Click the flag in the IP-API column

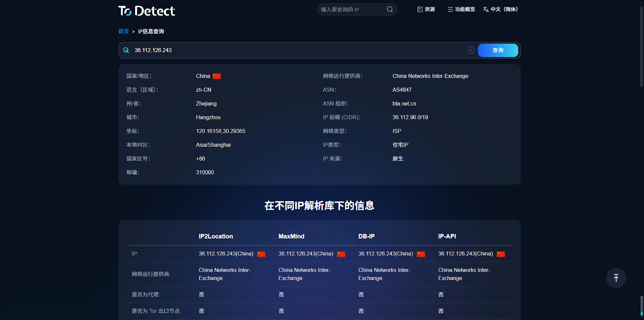pos(501,254)
